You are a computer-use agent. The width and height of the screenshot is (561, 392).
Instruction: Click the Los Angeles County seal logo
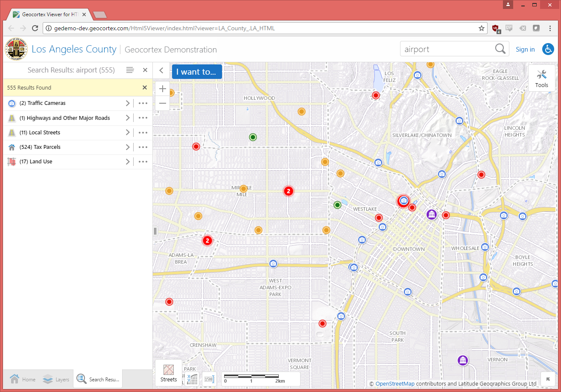(x=16, y=49)
